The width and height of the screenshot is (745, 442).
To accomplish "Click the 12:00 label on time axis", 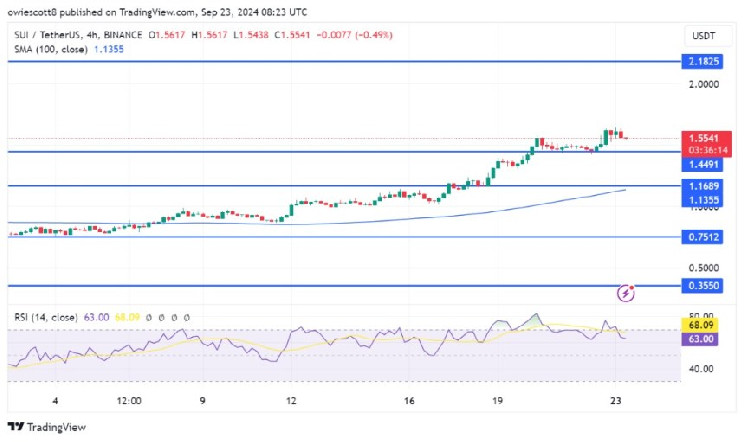I will (x=129, y=401).
